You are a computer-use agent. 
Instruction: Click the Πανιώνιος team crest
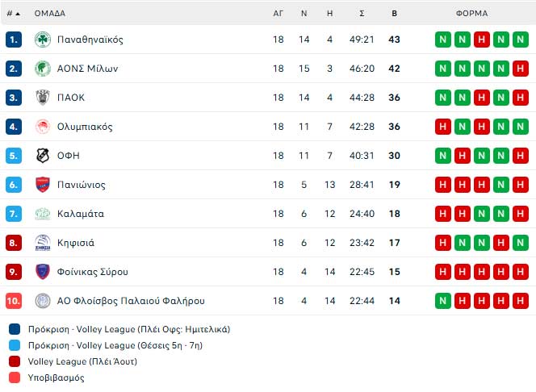(x=43, y=185)
